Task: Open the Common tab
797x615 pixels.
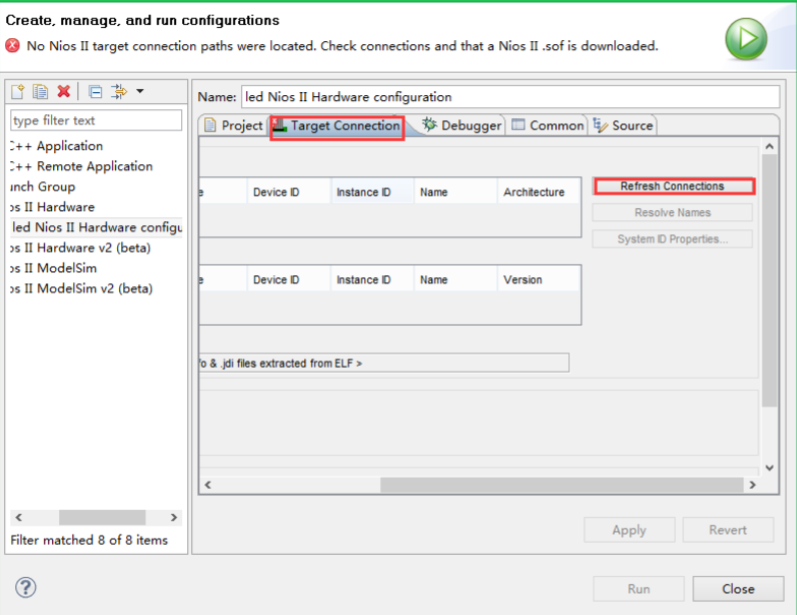Action: (x=547, y=126)
